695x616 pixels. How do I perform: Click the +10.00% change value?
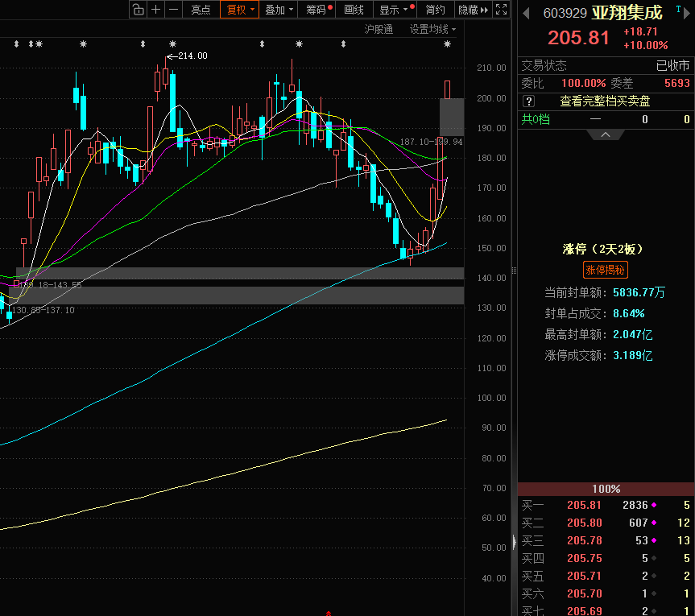(x=645, y=45)
